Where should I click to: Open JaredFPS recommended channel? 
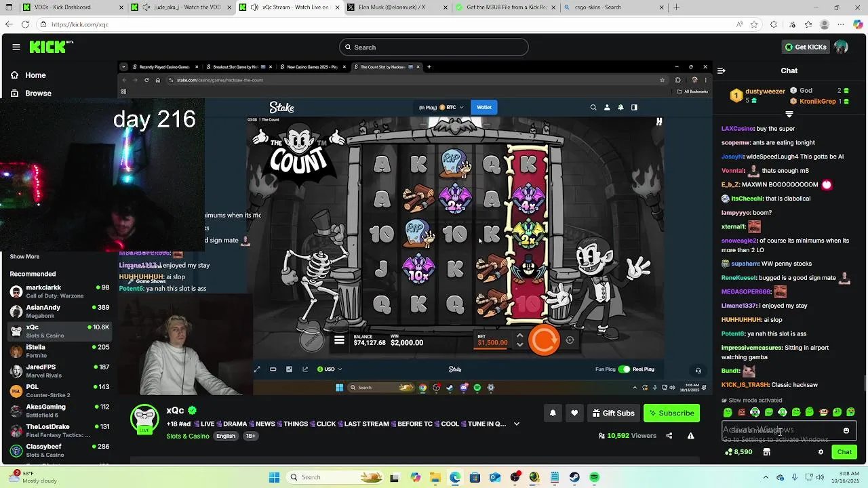60,371
